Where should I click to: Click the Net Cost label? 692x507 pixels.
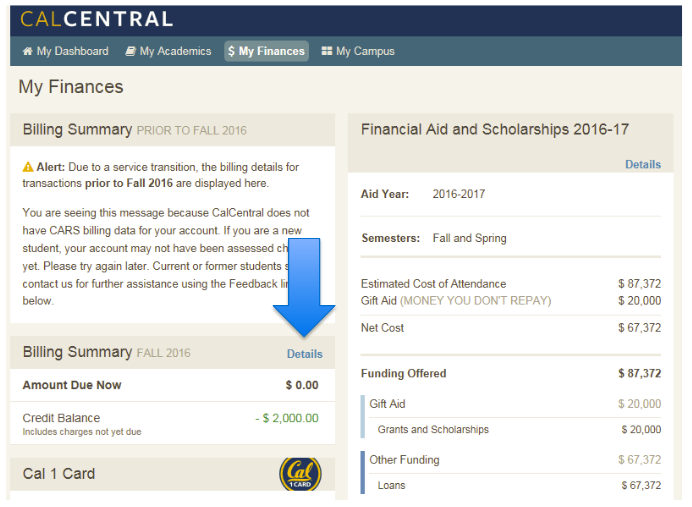click(382, 328)
